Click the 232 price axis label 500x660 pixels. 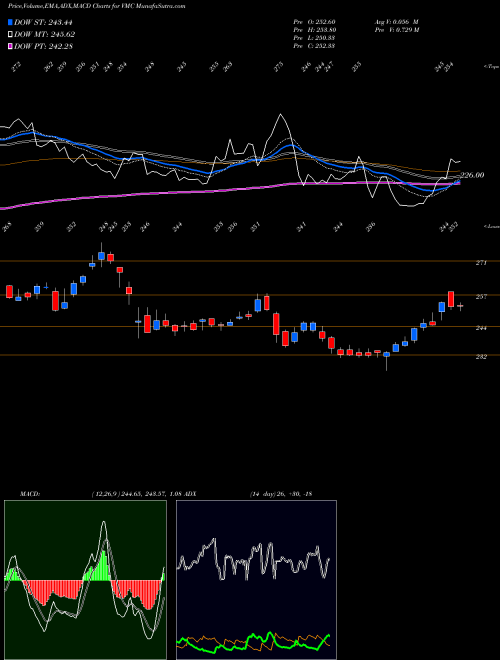click(481, 357)
